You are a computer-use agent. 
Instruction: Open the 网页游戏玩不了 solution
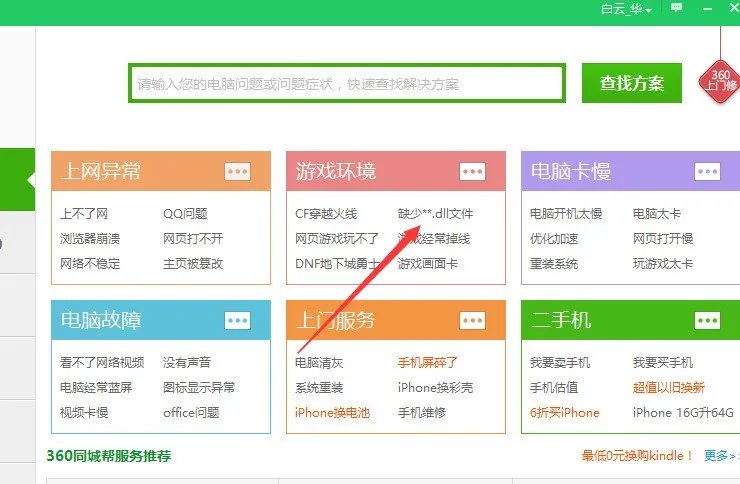coord(337,239)
